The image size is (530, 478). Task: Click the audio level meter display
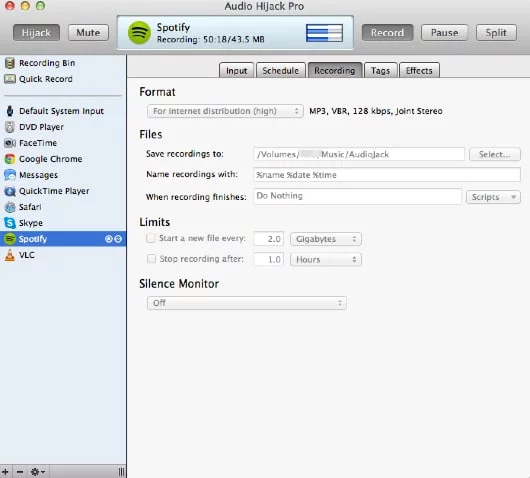324,33
